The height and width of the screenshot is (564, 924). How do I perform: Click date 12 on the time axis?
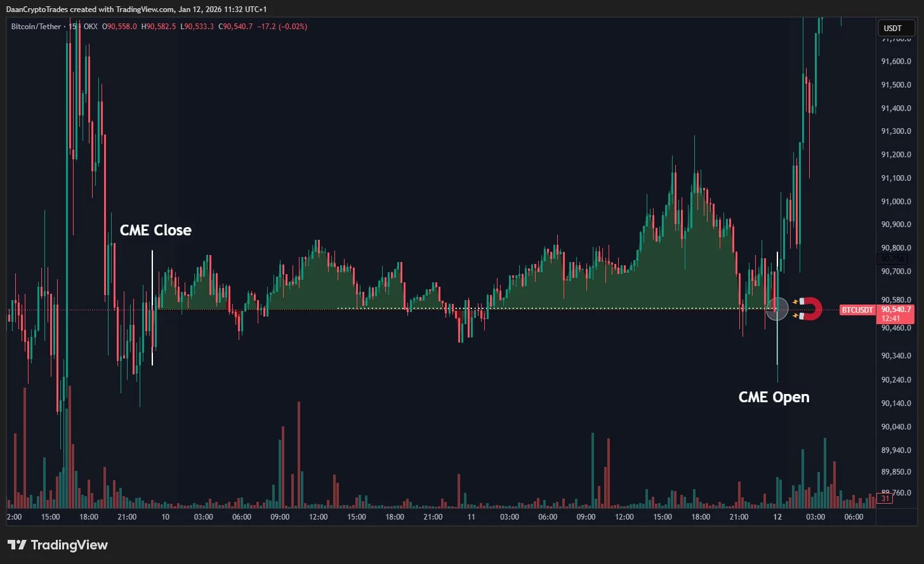pos(777,517)
